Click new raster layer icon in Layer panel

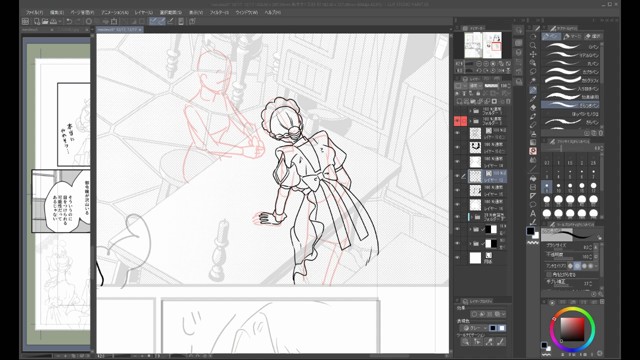[459, 101]
